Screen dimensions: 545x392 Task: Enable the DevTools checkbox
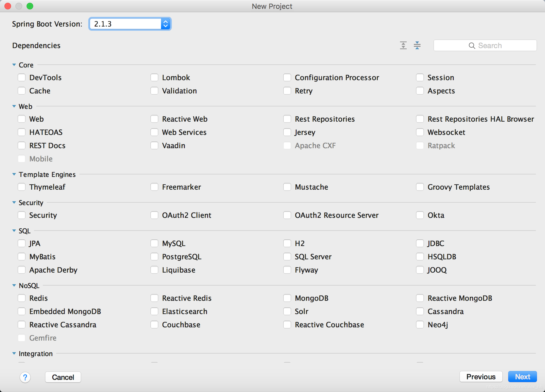tap(22, 77)
